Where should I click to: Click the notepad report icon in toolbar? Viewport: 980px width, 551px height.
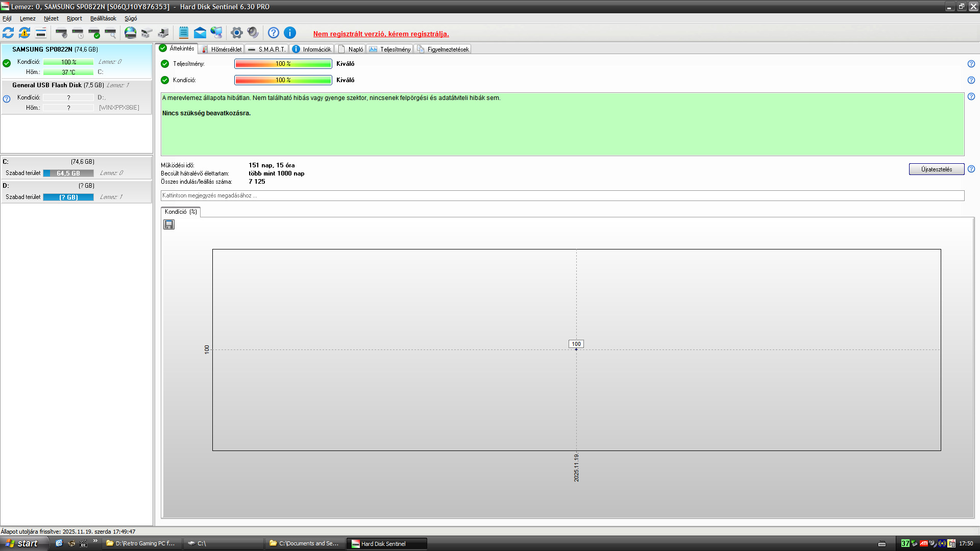(x=184, y=33)
